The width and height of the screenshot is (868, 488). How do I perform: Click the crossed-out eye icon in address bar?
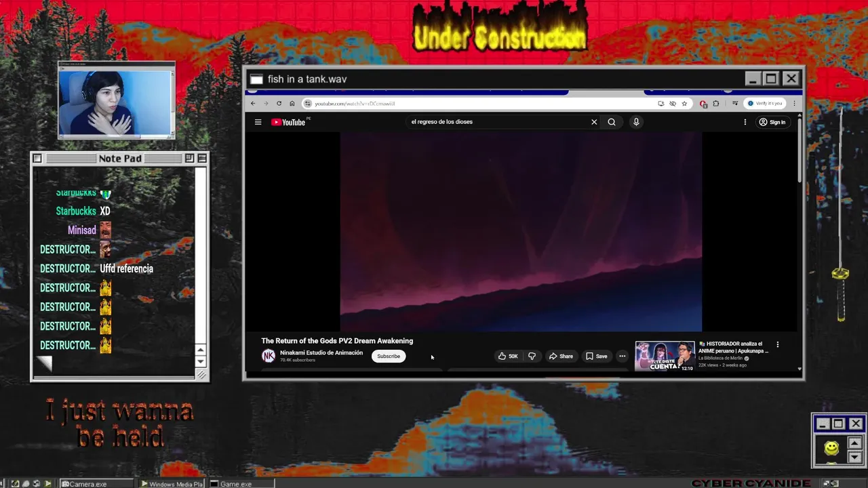pyautogui.click(x=673, y=104)
